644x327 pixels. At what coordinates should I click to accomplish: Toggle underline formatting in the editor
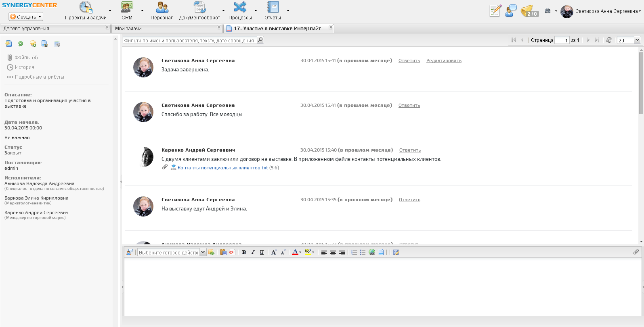(x=262, y=252)
